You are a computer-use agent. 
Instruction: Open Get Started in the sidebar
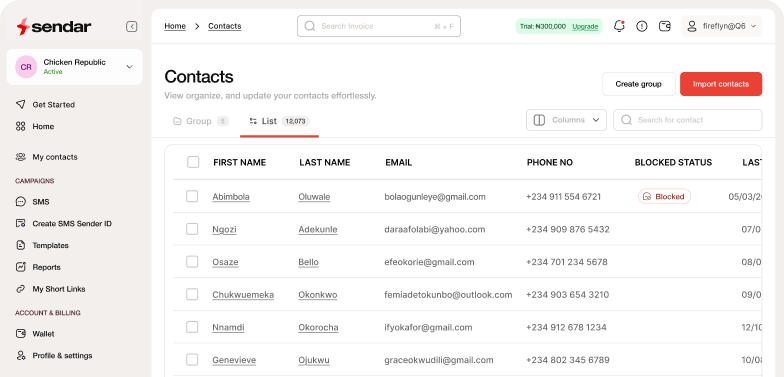coord(54,104)
